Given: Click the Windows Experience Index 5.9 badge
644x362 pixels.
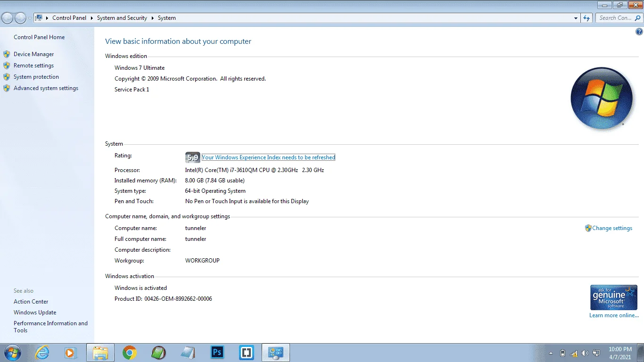Looking at the screenshot, I should pyautogui.click(x=192, y=157).
